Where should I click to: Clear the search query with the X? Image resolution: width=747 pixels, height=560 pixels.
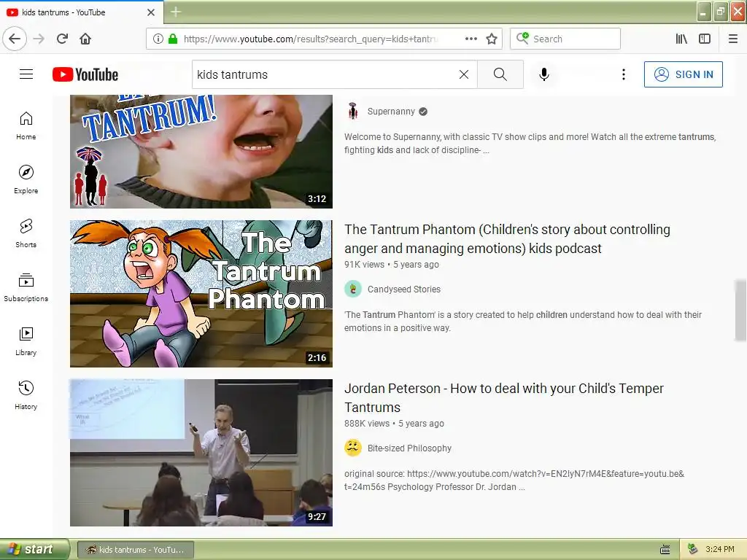point(463,74)
